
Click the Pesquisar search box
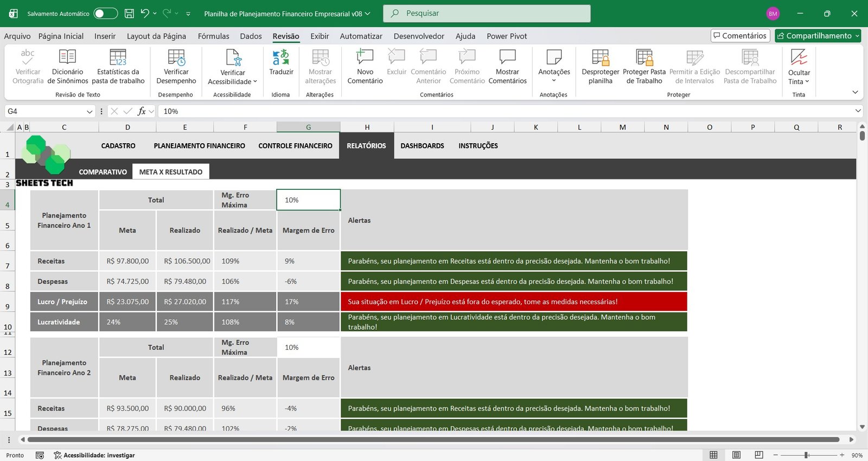click(x=487, y=14)
